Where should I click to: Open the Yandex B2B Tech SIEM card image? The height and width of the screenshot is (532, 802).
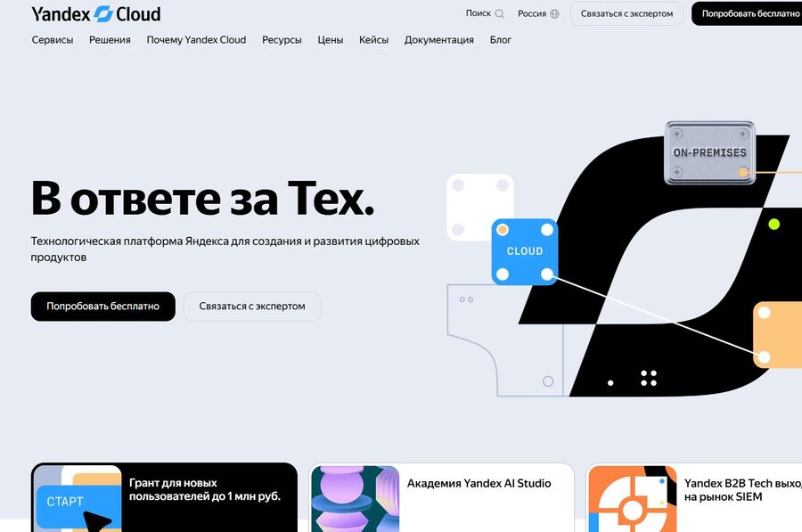tap(632, 498)
